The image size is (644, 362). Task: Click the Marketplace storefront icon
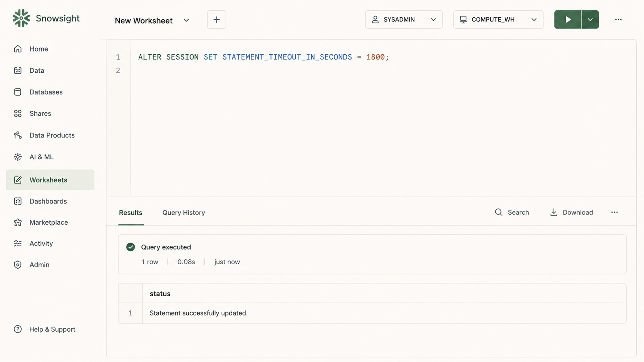pyautogui.click(x=18, y=222)
